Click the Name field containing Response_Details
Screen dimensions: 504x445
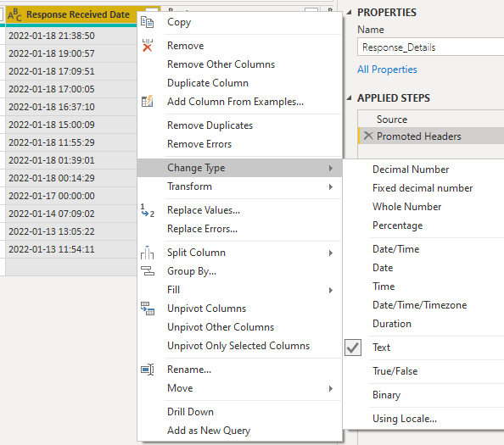pyautogui.click(x=431, y=47)
